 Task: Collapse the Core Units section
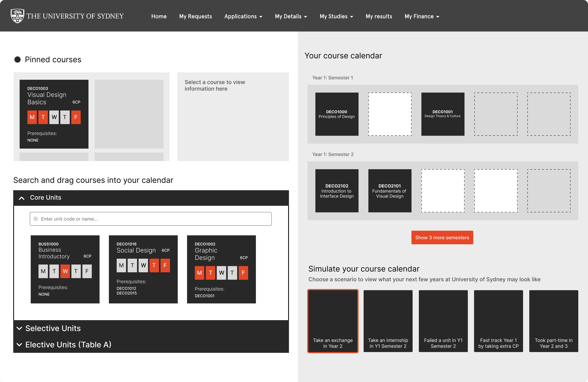coord(22,198)
